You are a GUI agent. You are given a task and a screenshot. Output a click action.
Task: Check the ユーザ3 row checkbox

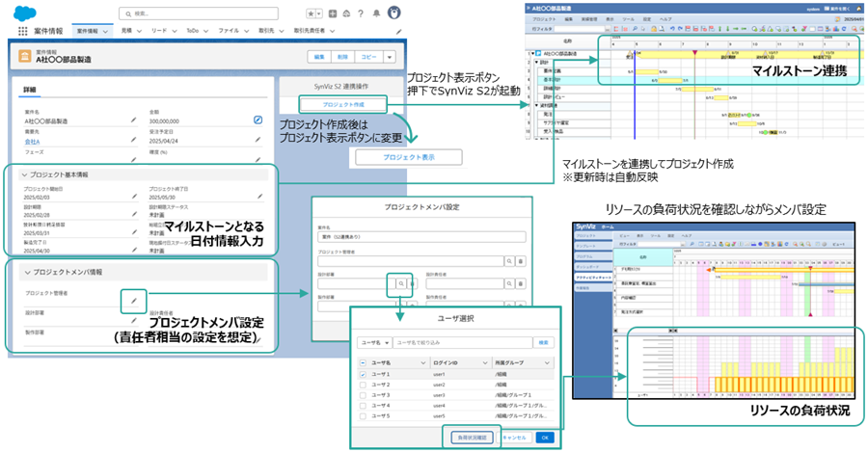(362, 395)
